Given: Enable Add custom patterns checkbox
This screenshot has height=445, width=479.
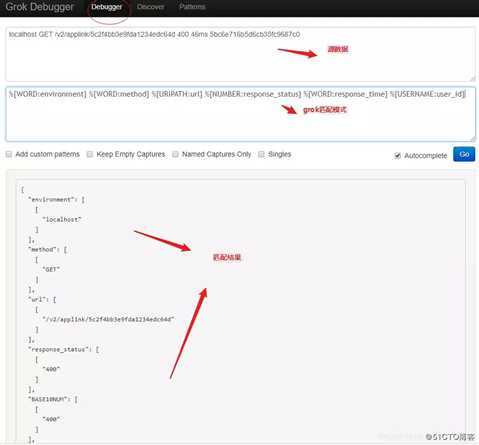Looking at the screenshot, I should coord(9,154).
